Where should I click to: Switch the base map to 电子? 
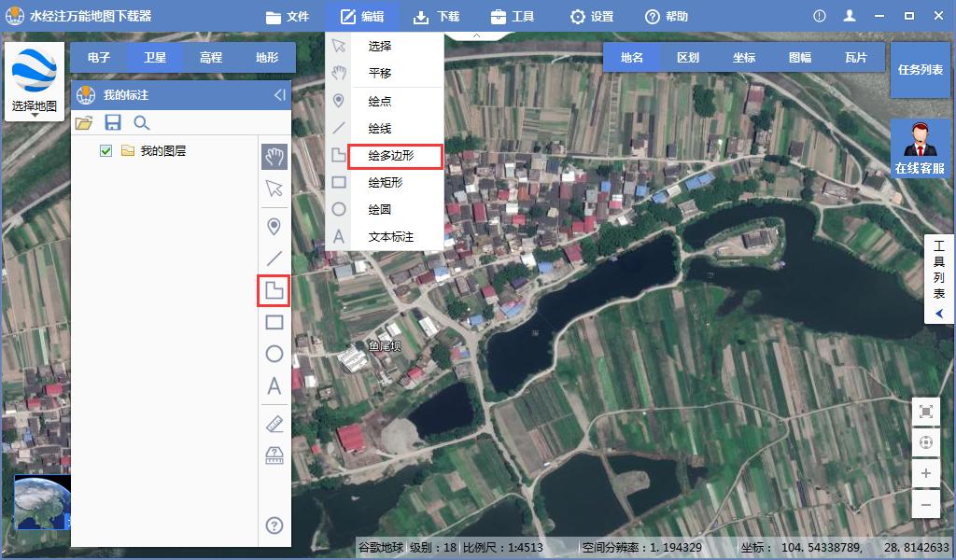click(99, 57)
